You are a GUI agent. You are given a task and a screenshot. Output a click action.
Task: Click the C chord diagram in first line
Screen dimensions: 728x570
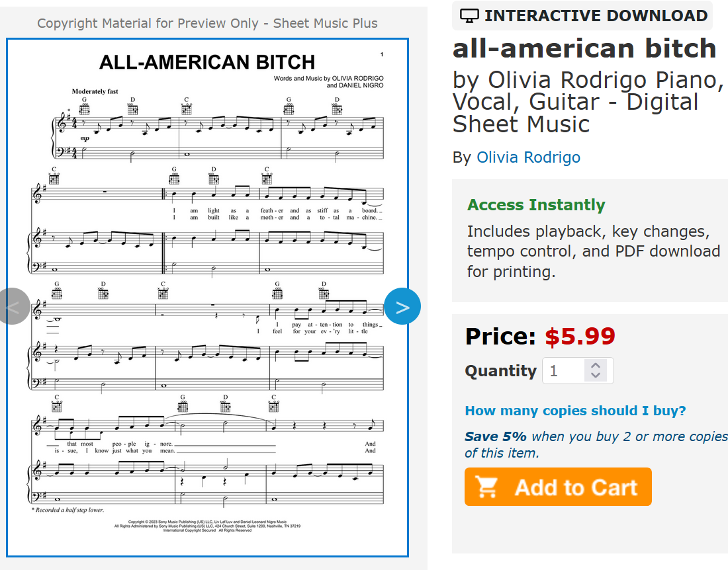point(187,106)
